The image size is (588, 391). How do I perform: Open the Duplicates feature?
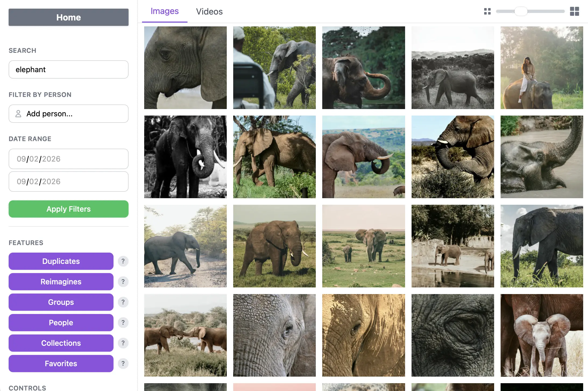click(x=61, y=261)
